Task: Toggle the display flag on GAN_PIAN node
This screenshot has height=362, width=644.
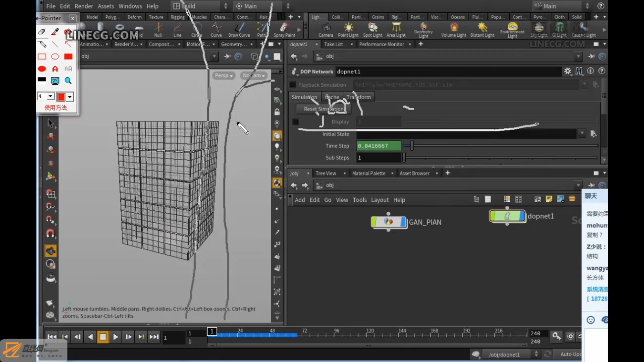Action: (403, 222)
